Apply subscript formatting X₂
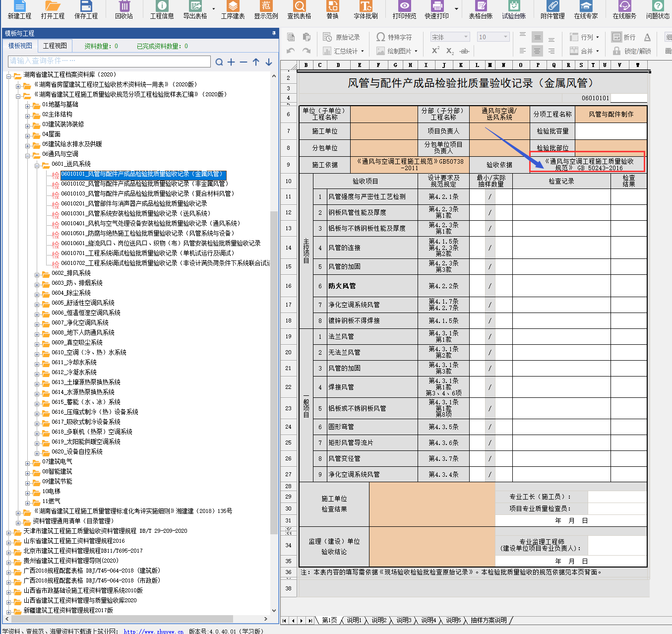The height and width of the screenshot is (634, 672). [450, 51]
